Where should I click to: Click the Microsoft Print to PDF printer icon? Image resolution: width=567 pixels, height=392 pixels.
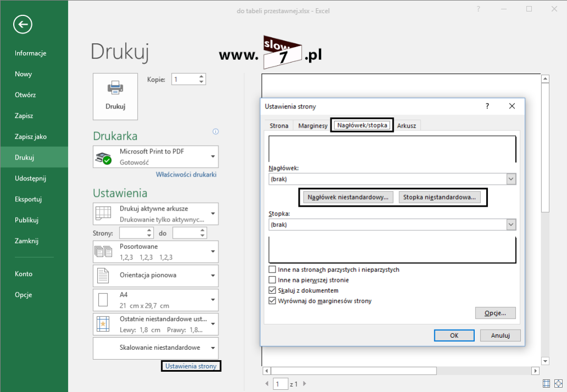[x=104, y=157]
